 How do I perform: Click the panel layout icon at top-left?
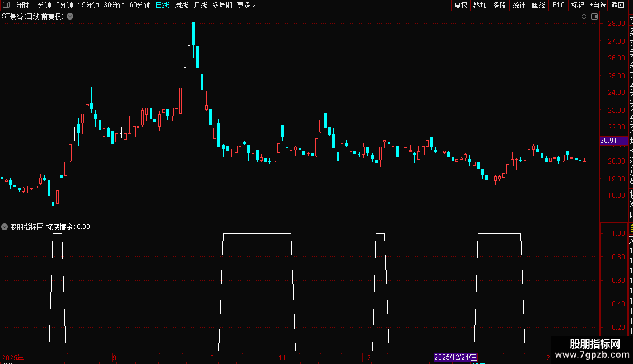(6, 5)
